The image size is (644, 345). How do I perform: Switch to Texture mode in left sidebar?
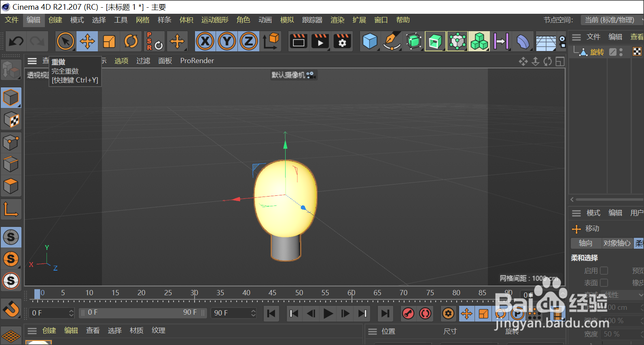pos(11,120)
